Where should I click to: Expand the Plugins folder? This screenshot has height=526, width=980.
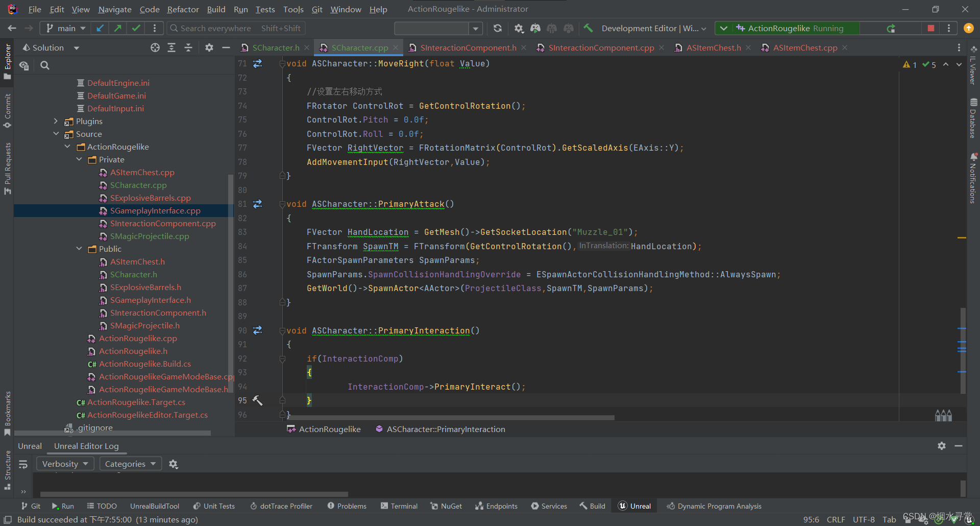click(x=56, y=121)
